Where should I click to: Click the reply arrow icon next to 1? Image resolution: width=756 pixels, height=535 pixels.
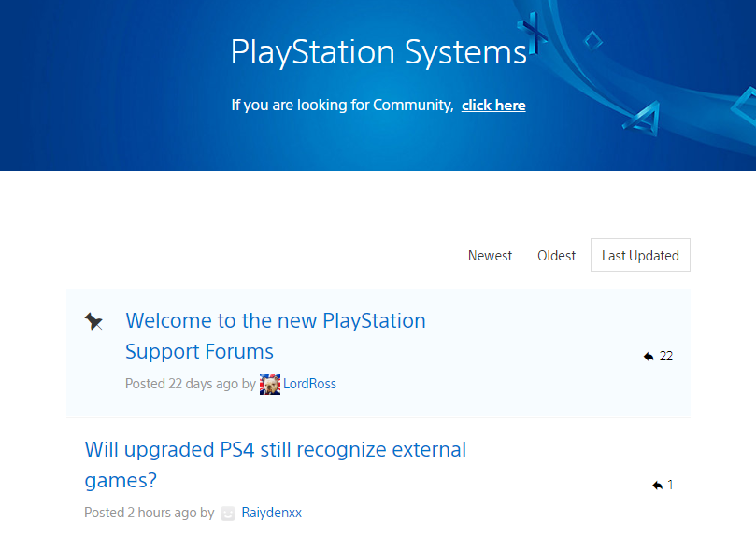[x=657, y=485]
